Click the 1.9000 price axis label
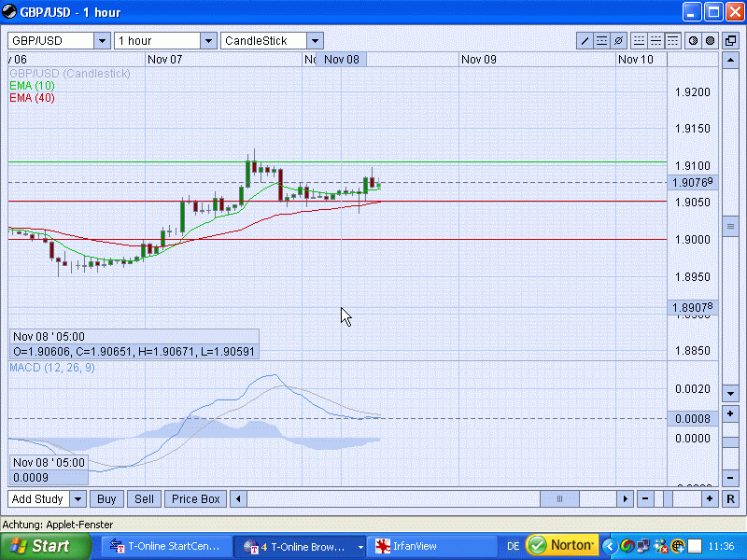The height and width of the screenshot is (560, 747). pos(692,240)
